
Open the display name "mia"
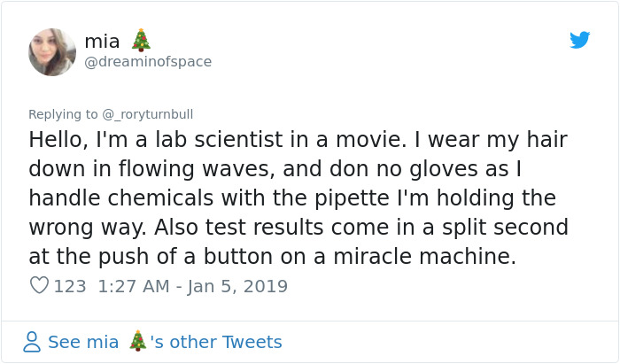pos(103,41)
